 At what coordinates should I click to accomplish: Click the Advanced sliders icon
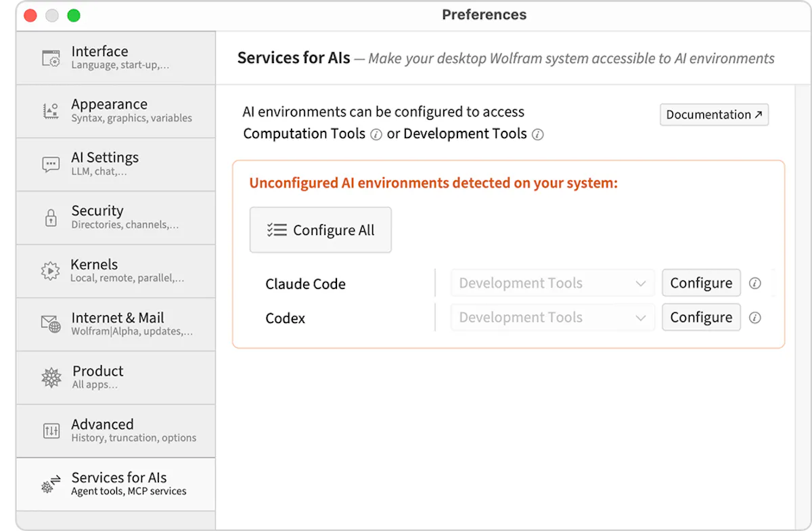click(51, 431)
